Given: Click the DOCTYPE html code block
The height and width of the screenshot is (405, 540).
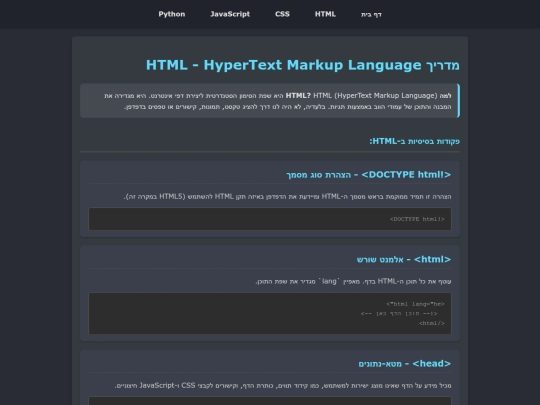Looking at the screenshot, I should [270, 219].
